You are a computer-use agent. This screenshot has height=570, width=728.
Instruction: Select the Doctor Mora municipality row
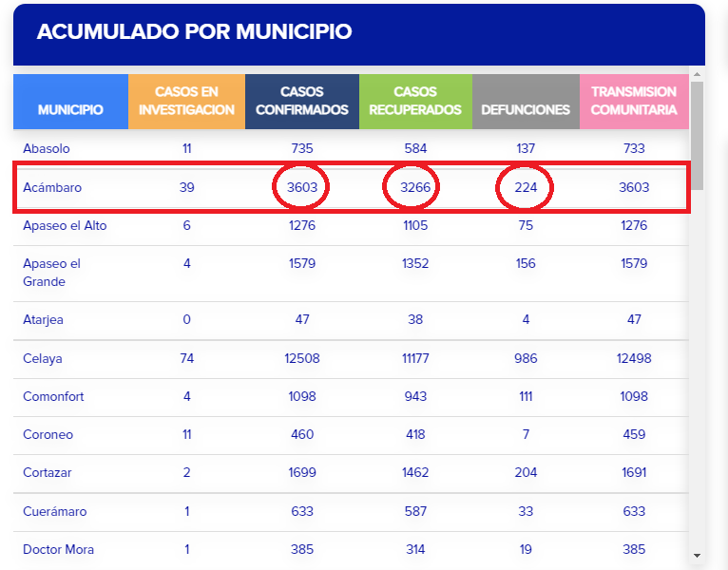(58, 549)
